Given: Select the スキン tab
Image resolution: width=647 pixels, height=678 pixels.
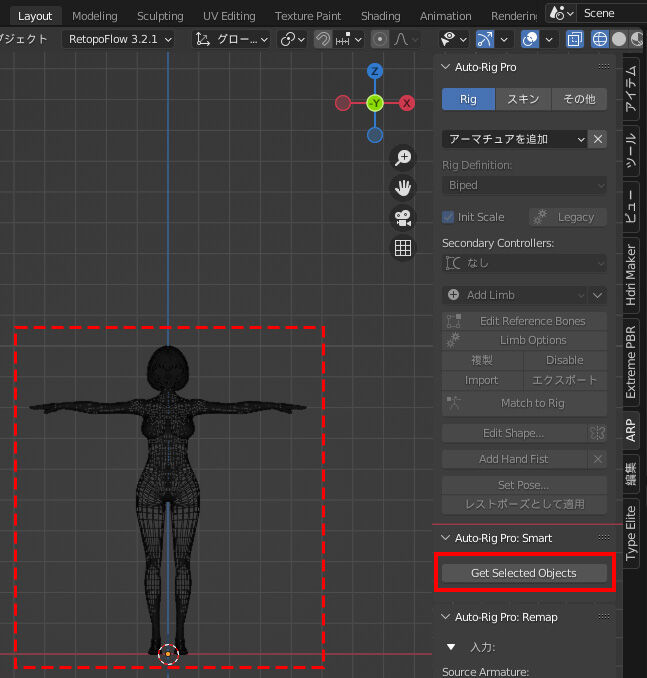Looking at the screenshot, I should pos(523,99).
